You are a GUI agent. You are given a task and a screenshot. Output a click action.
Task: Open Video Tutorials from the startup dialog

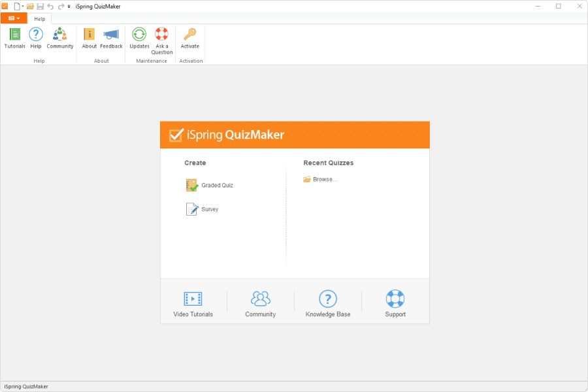[193, 302]
